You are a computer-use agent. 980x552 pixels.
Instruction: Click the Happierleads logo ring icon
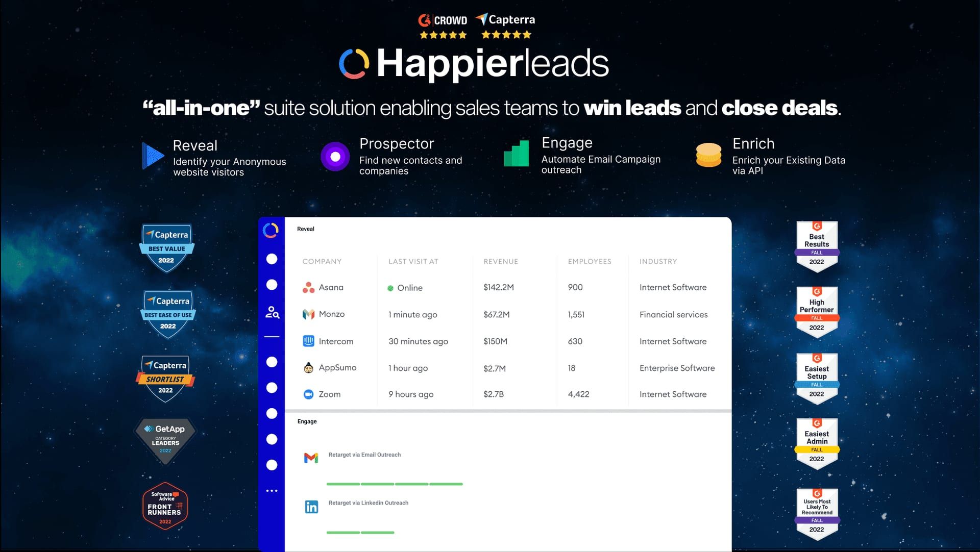click(354, 64)
